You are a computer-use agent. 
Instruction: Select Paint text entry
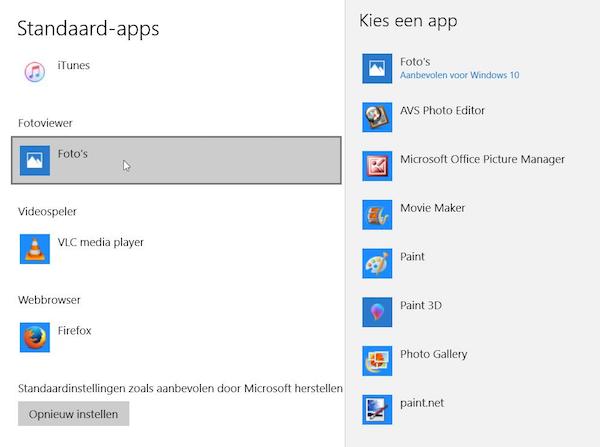(x=412, y=256)
